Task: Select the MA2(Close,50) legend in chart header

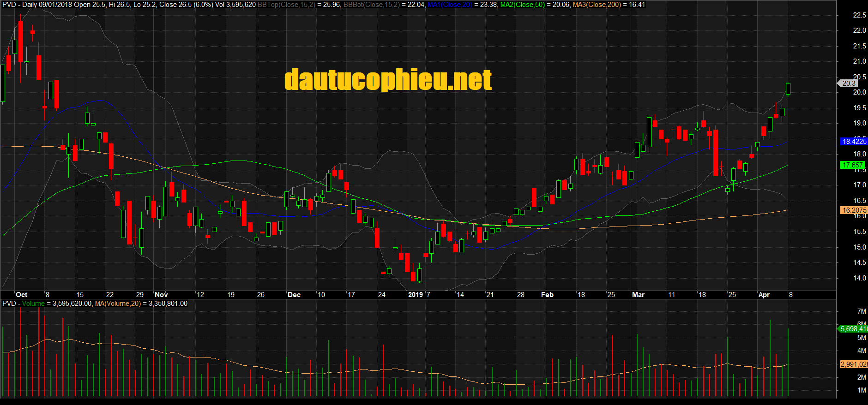Action: pos(523,5)
